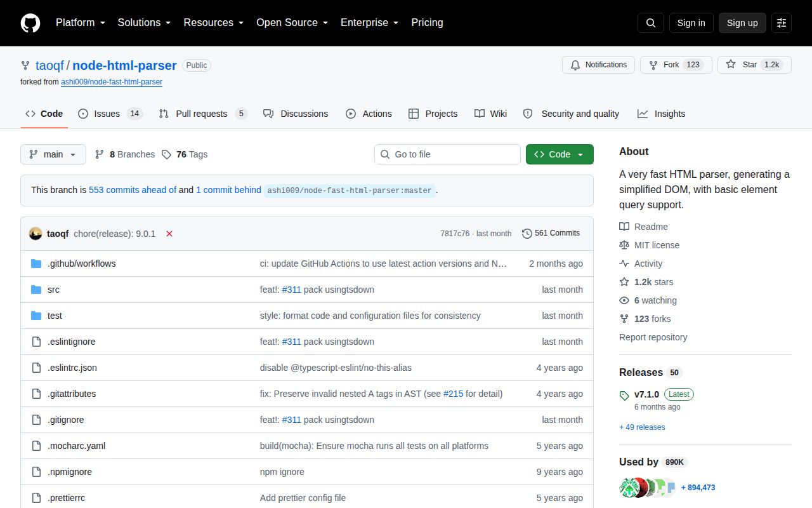Open ashi009/node-fast-html-parser fork source link

[x=112, y=82]
